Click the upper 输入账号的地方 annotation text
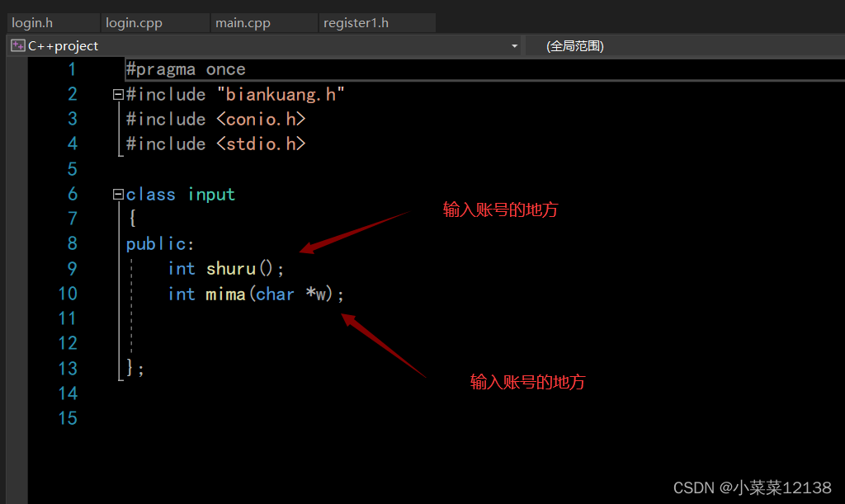The image size is (845, 504). (x=500, y=210)
